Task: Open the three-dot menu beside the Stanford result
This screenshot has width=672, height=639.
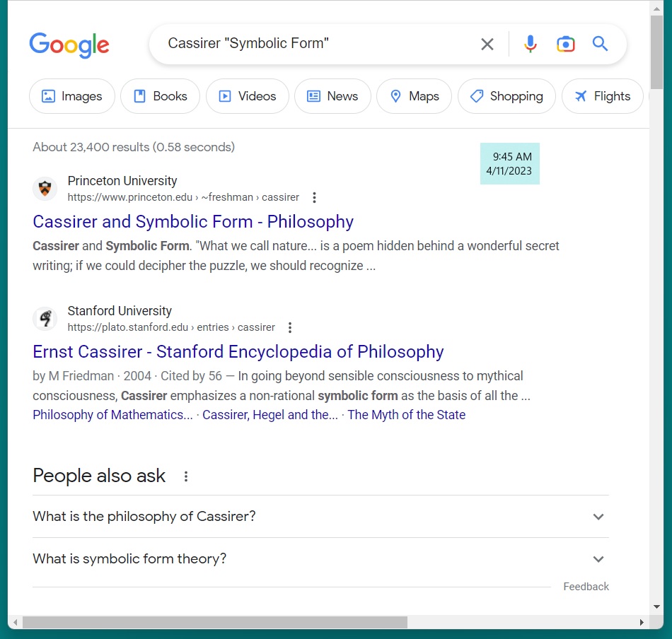Action: tap(290, 327)
